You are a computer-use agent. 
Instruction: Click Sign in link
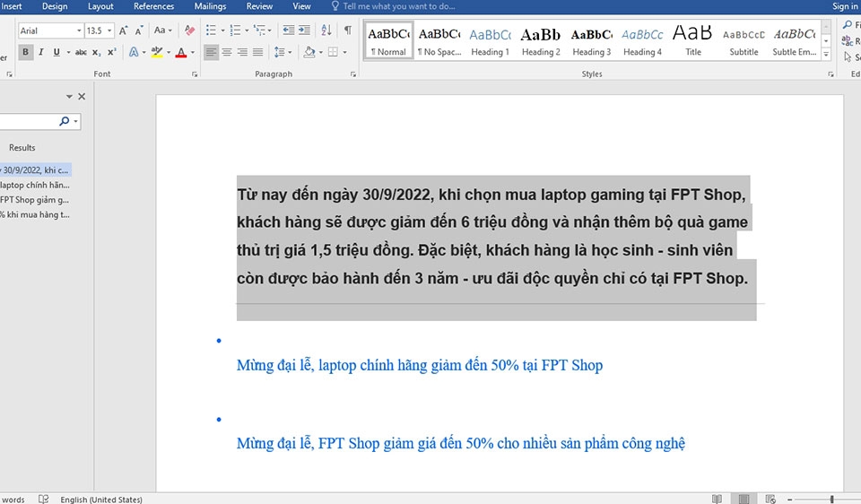845,6
